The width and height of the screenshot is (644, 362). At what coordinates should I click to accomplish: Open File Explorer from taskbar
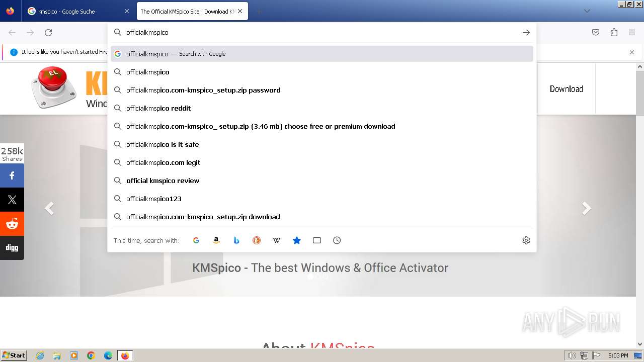point(57,355)
